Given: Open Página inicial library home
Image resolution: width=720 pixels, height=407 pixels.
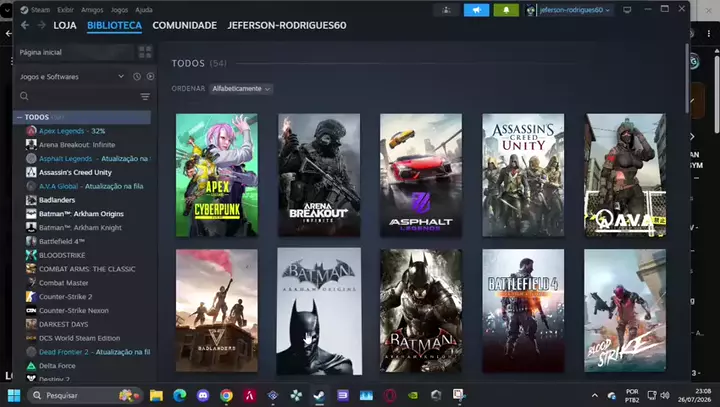Looking at the screenshot, I should click(75, 52).
